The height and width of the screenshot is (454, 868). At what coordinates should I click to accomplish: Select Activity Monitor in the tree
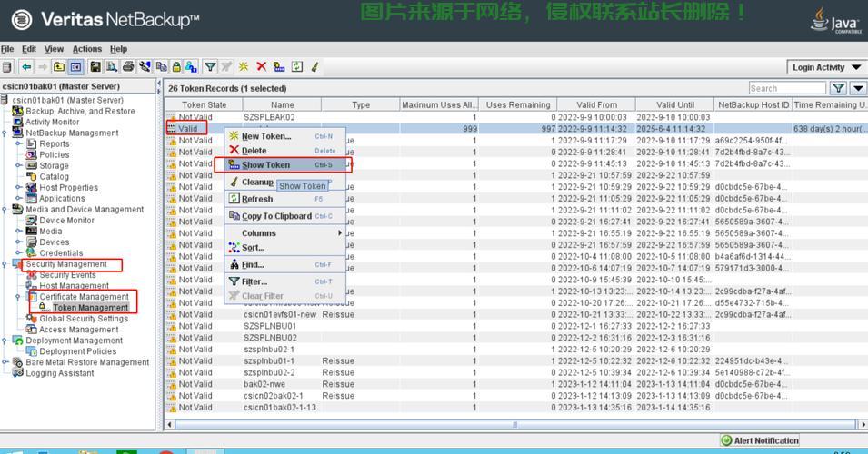click(52, 122)
